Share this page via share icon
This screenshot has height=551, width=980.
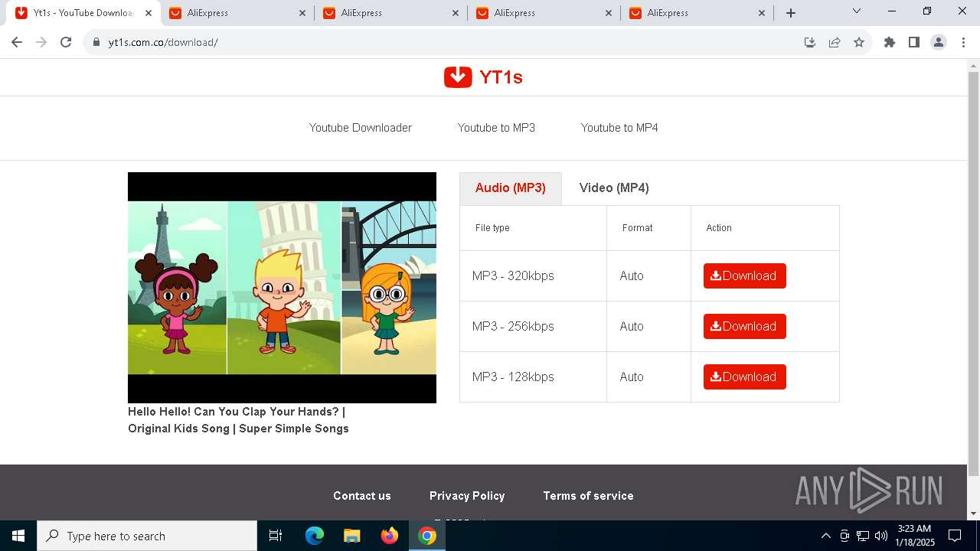835,42
